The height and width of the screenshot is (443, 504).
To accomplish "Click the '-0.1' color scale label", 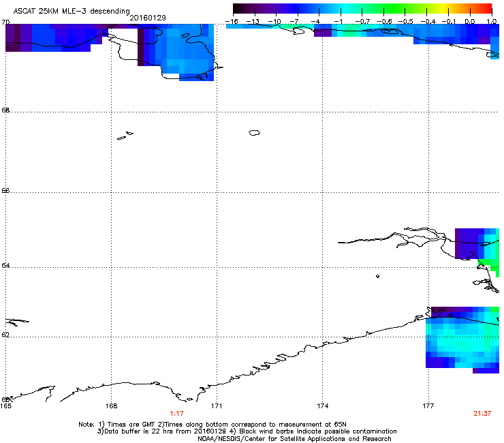I will (449, 22).
